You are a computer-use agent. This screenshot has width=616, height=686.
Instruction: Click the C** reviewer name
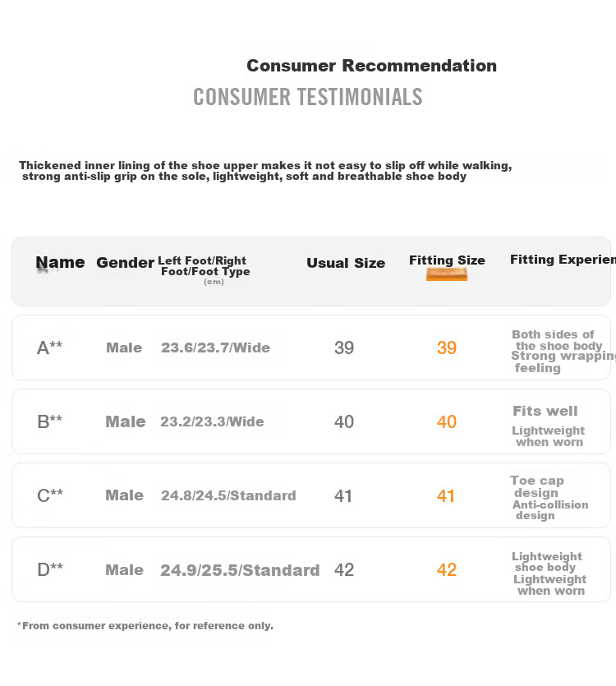(x=49, y=495)
